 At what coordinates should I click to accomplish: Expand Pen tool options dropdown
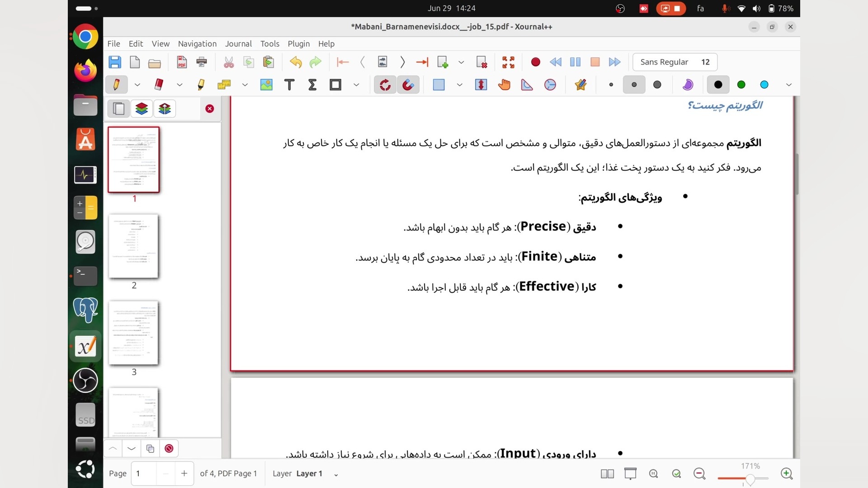pyautogui.click(x=137, y=84)
